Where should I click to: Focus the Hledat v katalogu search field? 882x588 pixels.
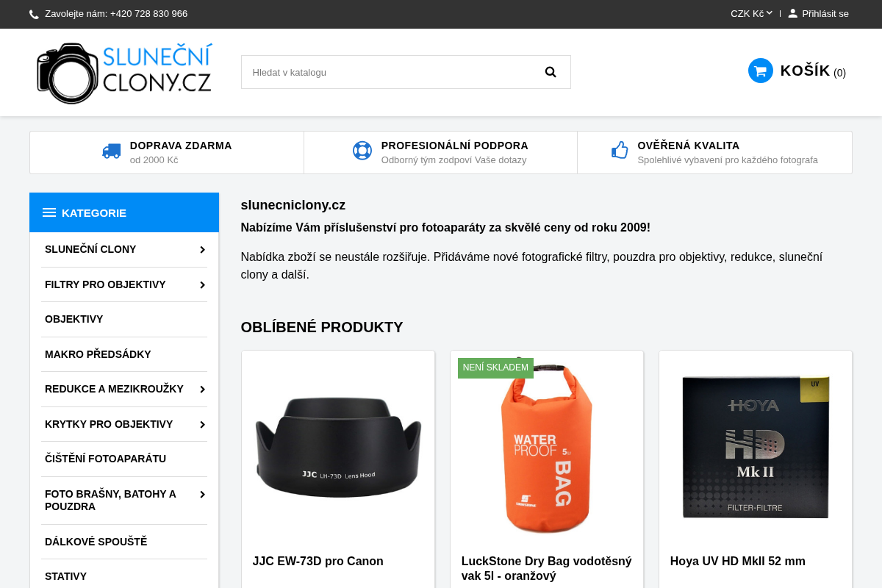click(x=406, y=72)
